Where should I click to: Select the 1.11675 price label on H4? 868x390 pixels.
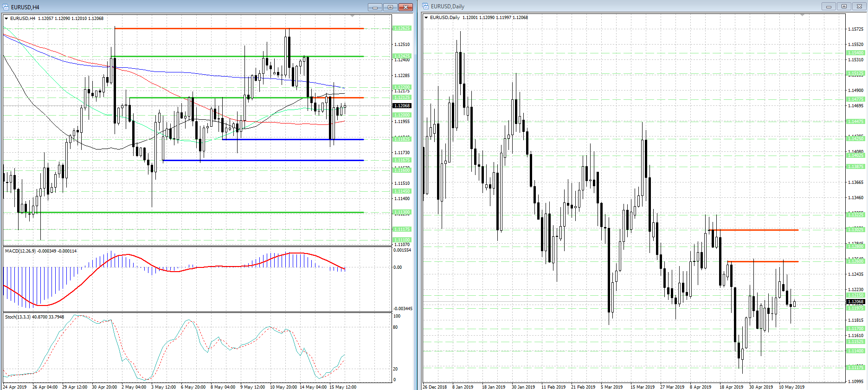click(x=402, y=160)
